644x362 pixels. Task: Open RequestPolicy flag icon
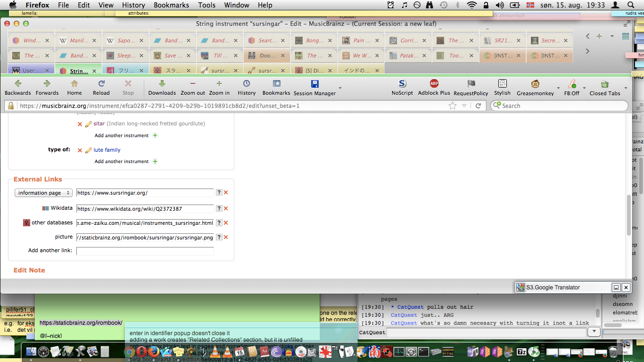[471, 84]
